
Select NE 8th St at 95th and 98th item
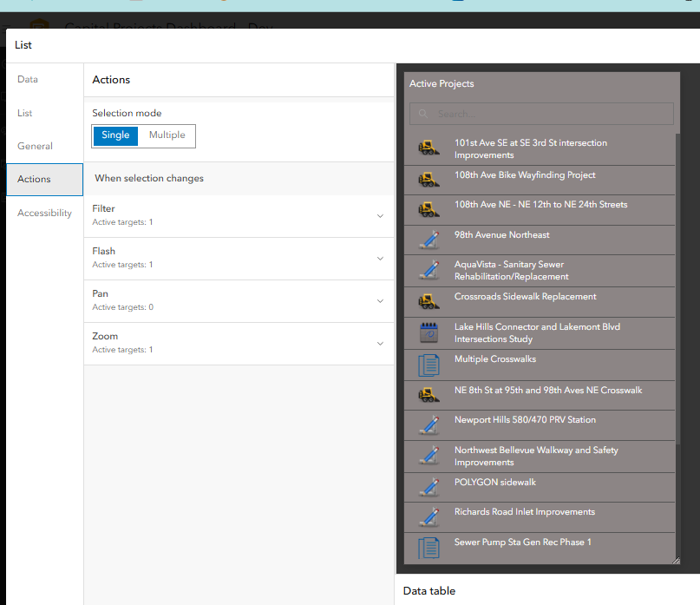coord(540,396)
